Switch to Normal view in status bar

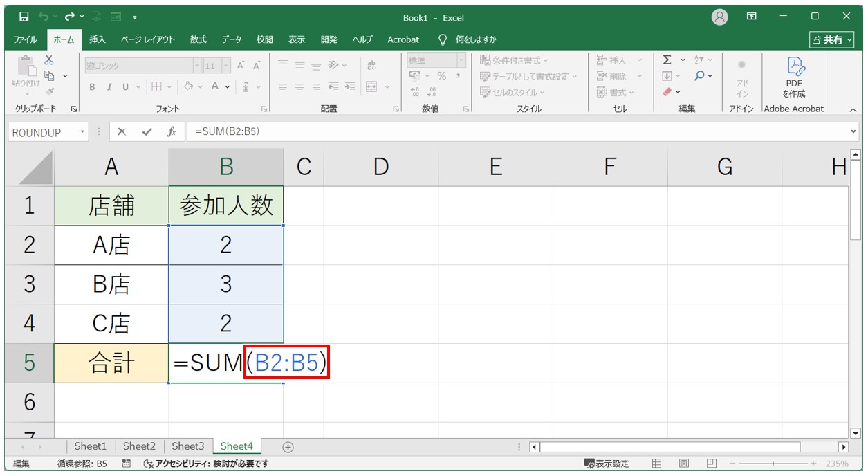coord(657,464)
